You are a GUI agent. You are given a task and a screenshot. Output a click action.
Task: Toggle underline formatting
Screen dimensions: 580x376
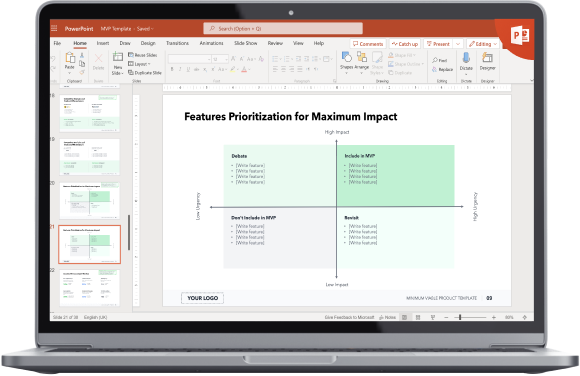188,69
